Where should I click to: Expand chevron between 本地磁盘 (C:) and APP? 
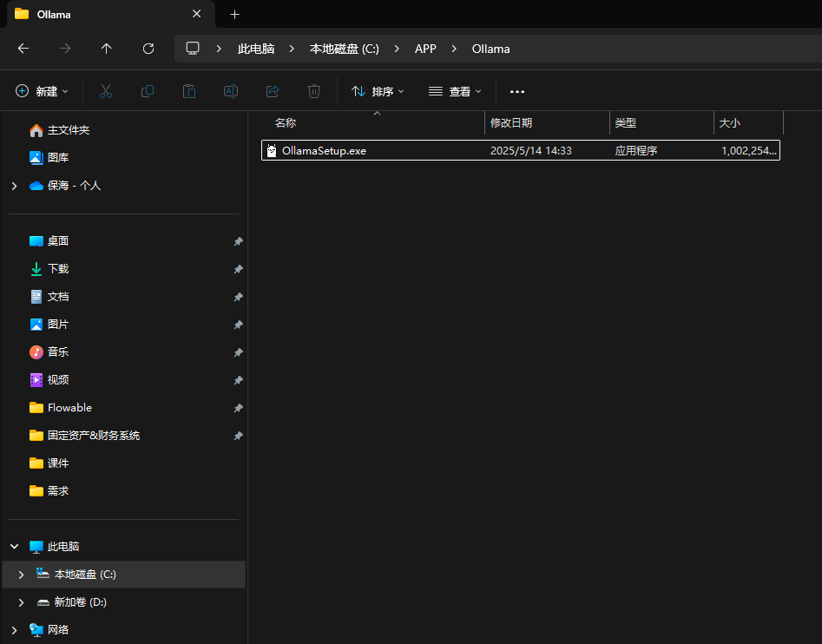(397, 49)
